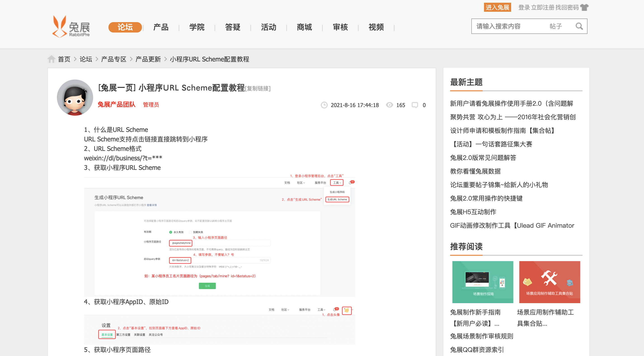Go to 论坛 in breadcrumb
The height and width of the screenshot is (356, 644).
pos(86,59)
